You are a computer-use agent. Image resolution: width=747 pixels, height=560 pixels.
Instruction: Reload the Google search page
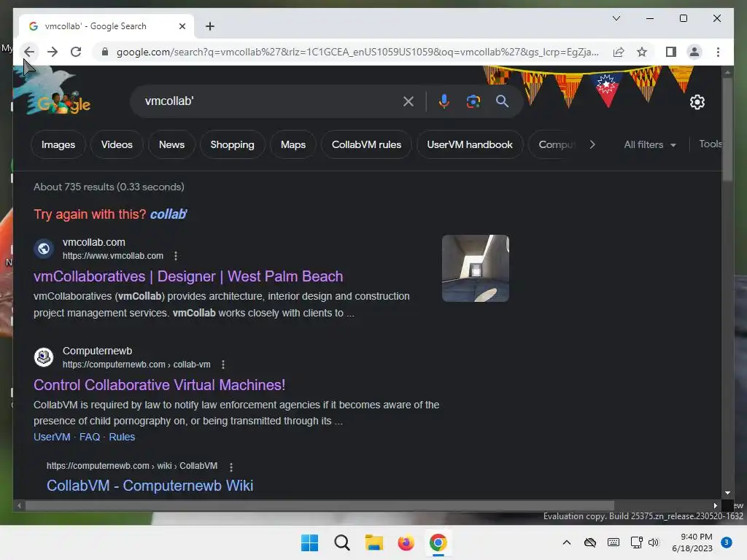coord(76,52)
